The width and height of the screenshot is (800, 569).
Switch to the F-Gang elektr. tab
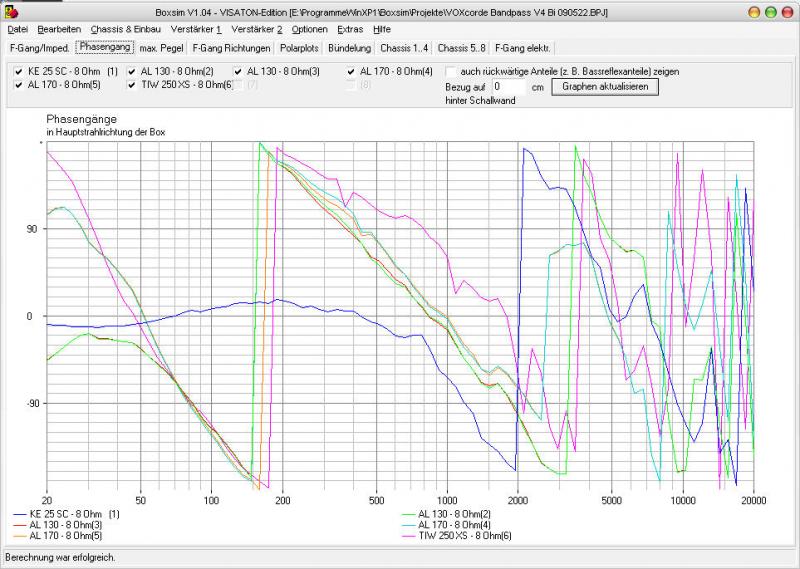click(x=522, y=48)
